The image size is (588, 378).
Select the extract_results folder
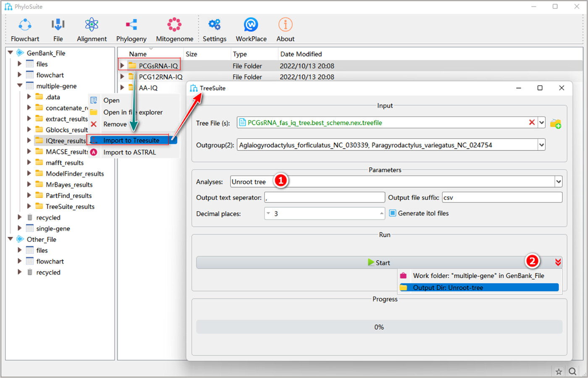[x=66, y=119]
